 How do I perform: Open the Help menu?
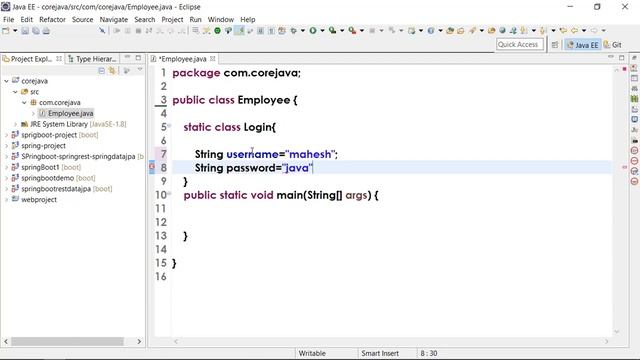pyautogui.click(x=247, y=20)
